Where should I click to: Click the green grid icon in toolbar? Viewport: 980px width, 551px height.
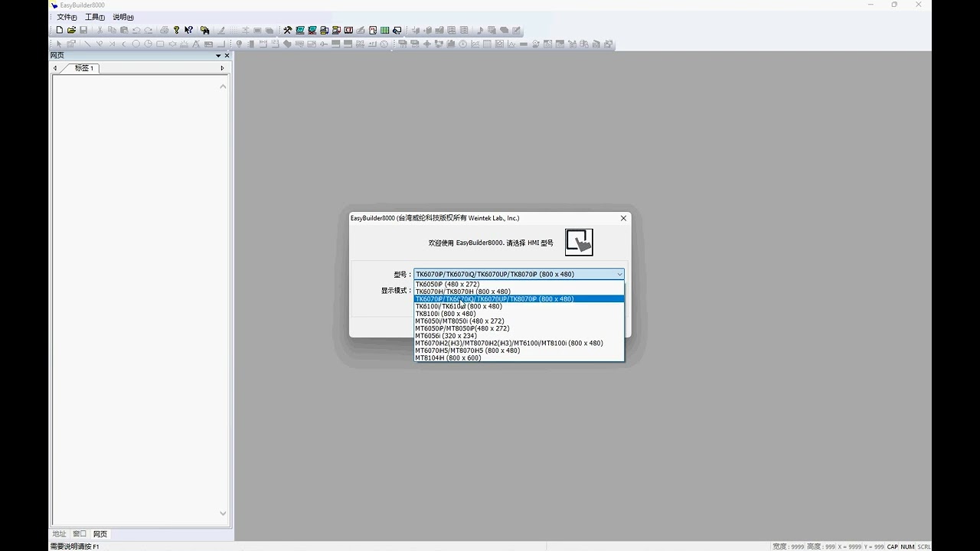[x=384, y=30]
